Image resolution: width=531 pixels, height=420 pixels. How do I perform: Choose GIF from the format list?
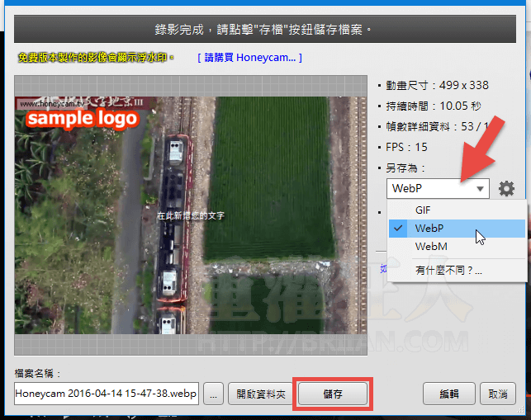point(423,210)
